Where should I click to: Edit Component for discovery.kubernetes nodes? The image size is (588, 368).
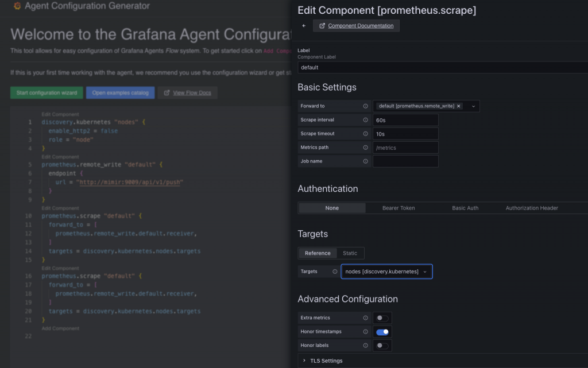click(x=60, y=114)
